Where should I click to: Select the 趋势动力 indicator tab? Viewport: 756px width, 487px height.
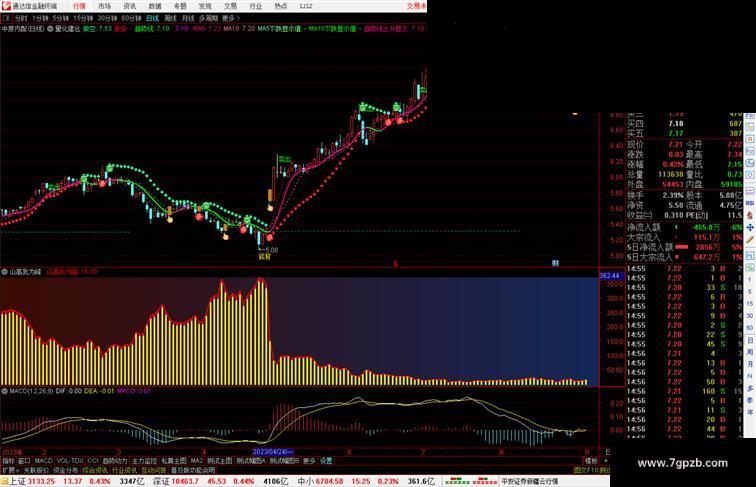pos(115,461)
